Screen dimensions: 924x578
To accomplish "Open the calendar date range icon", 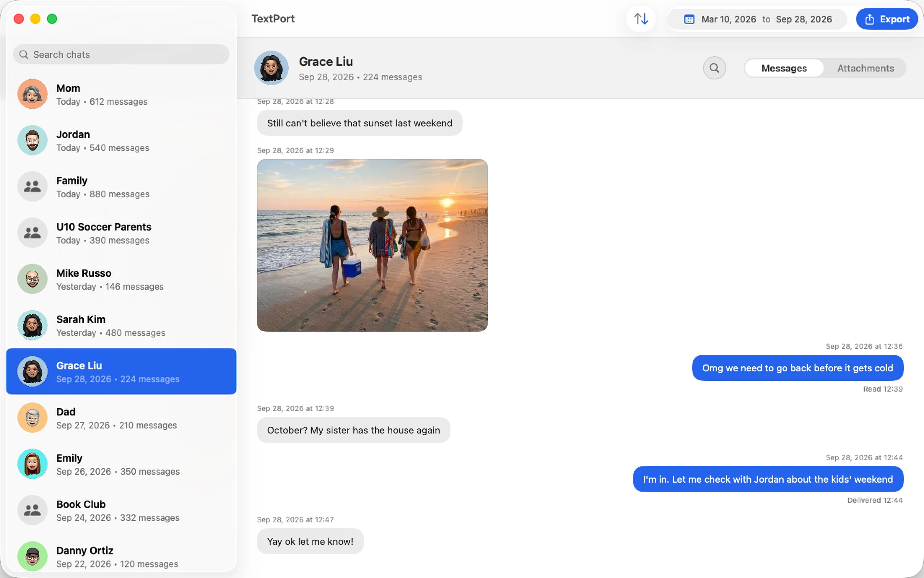I will [689, 19].
